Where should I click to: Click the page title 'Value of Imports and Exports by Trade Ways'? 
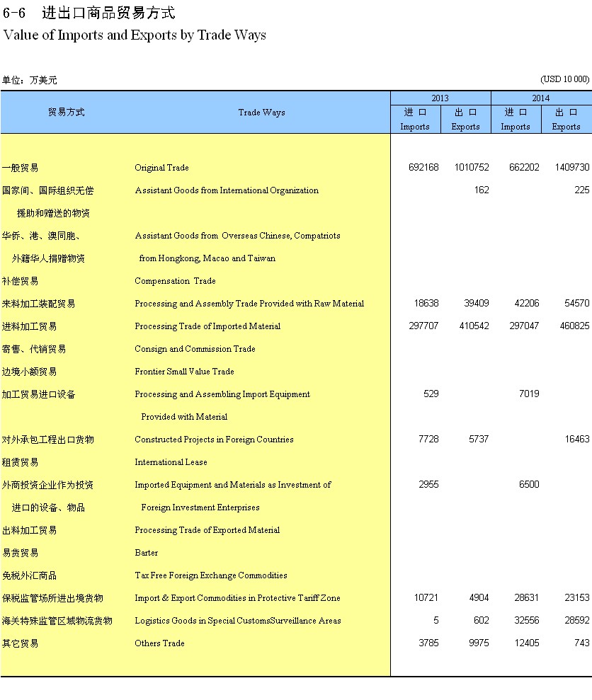tap(135, 35)
